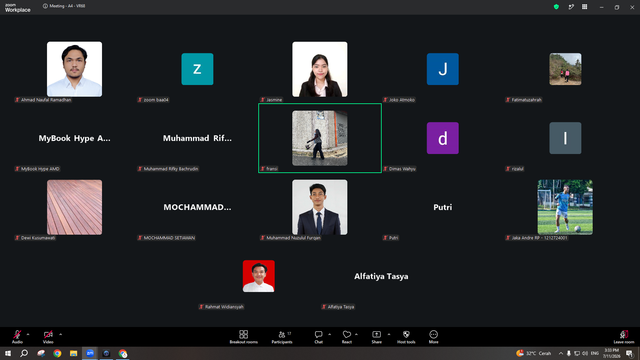This screenshot has height=360, width=640.
Task: Start video using the Video button
Action: 48,337
